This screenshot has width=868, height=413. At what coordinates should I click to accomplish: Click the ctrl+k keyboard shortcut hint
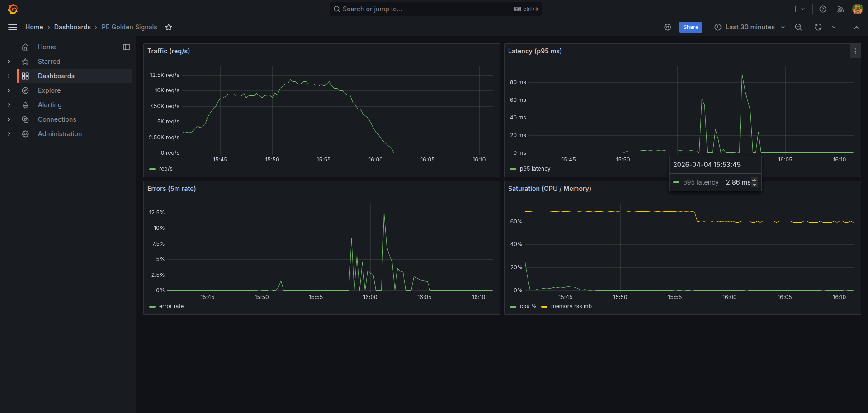pyautogui.click(x=526, y=9)
